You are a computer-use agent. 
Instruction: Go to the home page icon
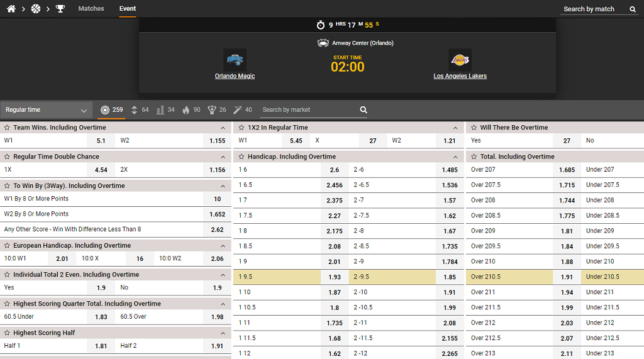[x=11, y=9]
